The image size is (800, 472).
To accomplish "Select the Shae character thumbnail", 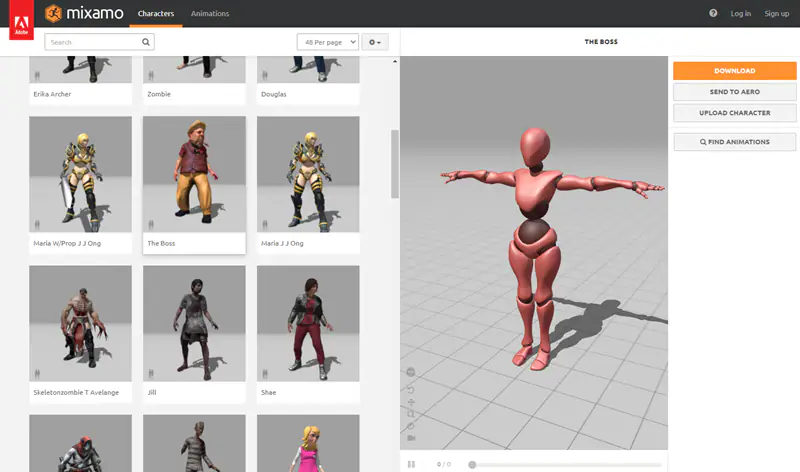I will [308, 324].
